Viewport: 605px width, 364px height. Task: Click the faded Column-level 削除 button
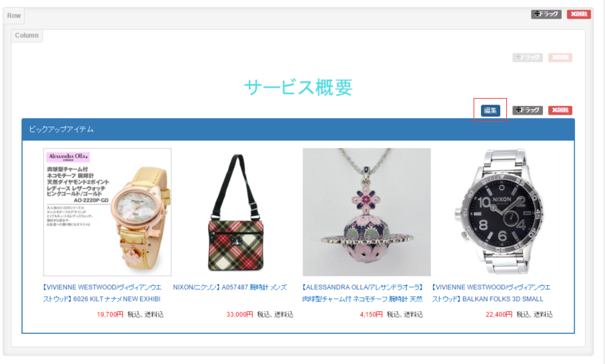click(x=560, y=57)
